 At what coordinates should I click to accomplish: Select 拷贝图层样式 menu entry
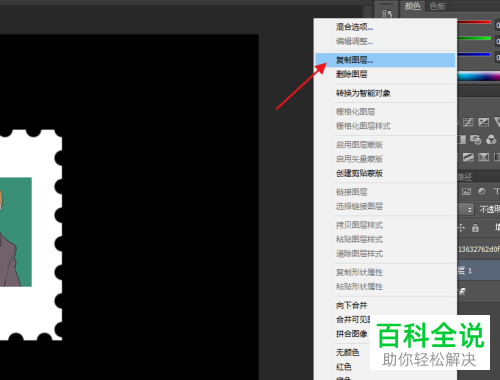click(x=385, y=225)
